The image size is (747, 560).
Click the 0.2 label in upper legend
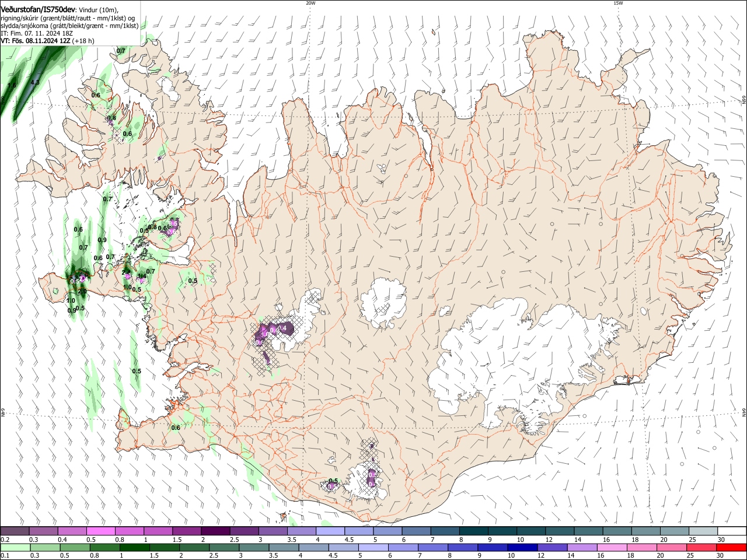(4, 540)
